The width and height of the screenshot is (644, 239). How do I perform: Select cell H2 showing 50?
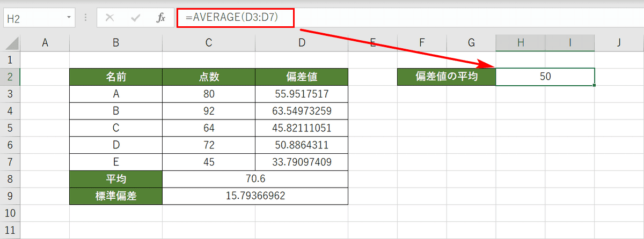(545, 77)
